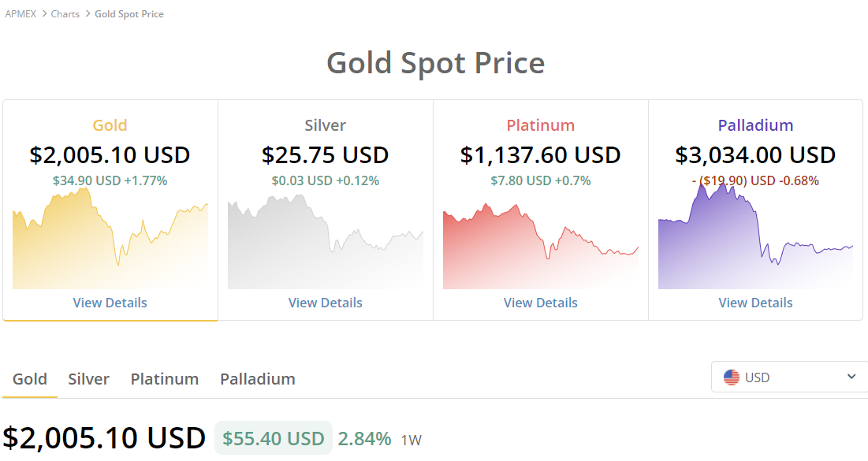
Task: Open View Details under Gold card
Action: (110, 303)
